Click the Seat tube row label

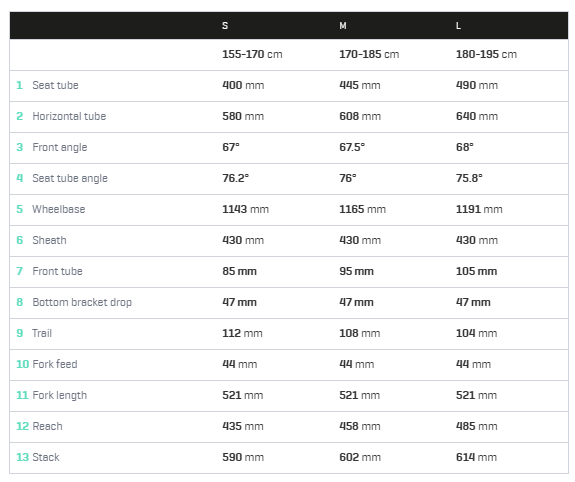click(x=55, y=85)
